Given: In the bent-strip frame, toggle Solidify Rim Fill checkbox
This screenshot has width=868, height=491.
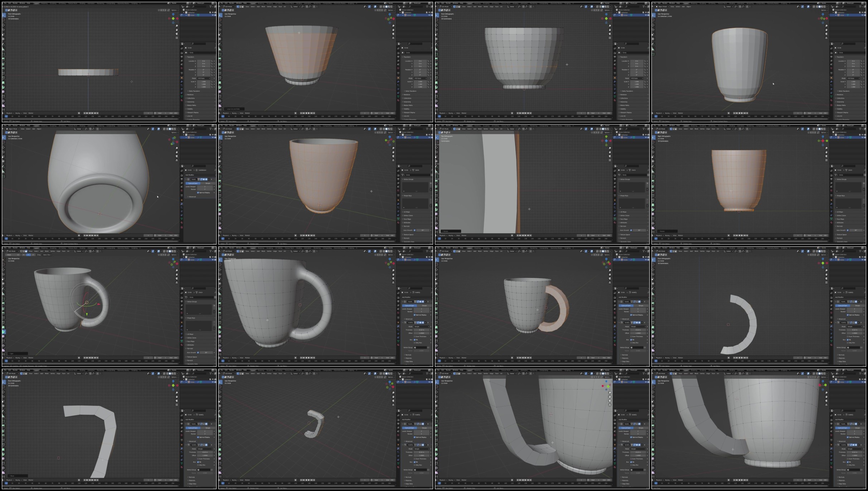Looking at the screenshot, I should point(198,462).
